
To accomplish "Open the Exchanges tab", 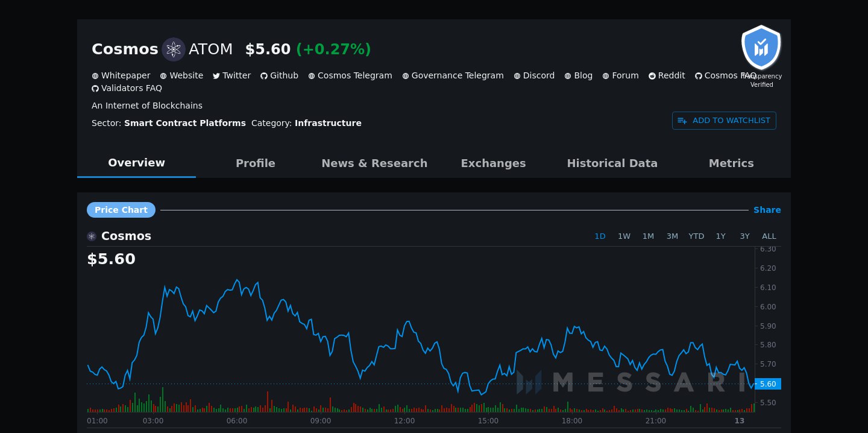I will pos(493,163).
